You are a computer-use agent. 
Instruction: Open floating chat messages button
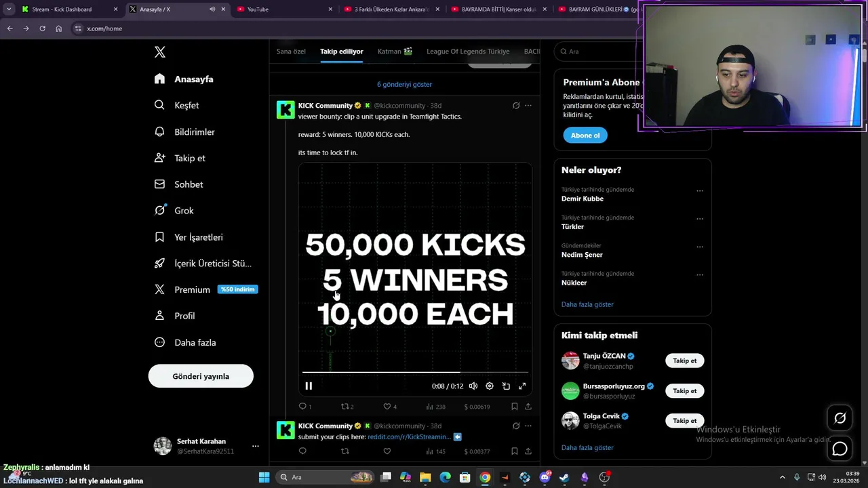pyautogui.click(x=840, y=449)
